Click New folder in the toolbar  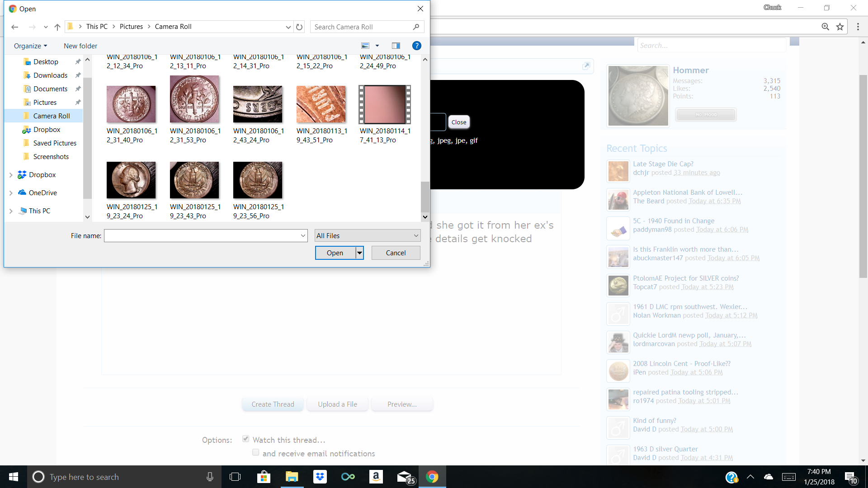(x=80, y=46)
